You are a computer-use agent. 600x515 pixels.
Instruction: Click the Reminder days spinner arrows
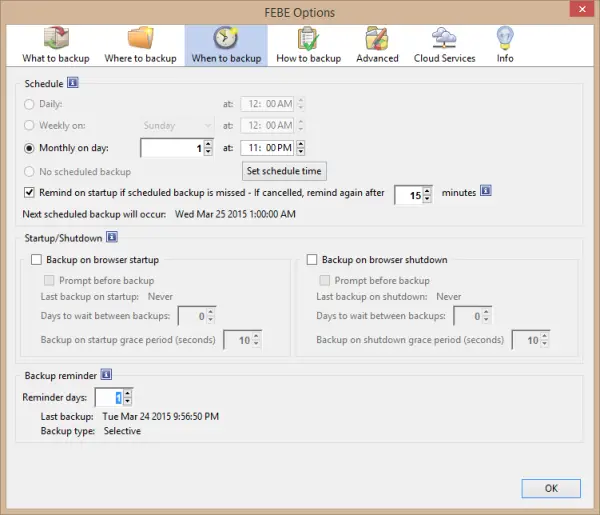pos(127,397)
